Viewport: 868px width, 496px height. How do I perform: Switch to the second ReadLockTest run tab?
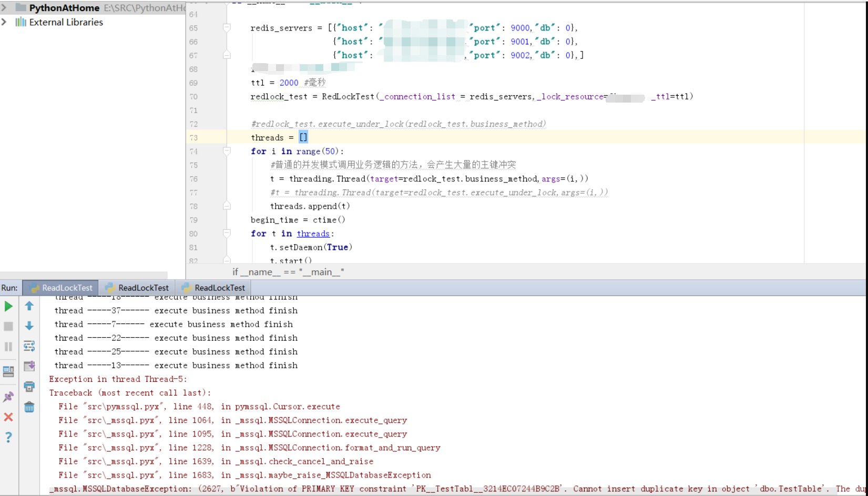[x=137, y=288]
